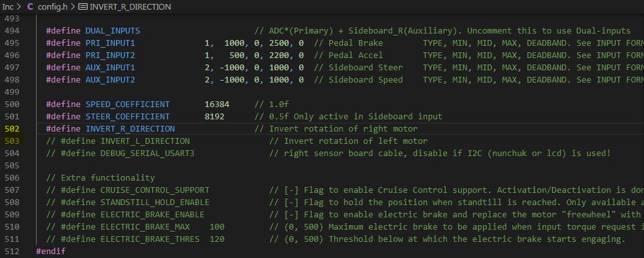Click the chevron after the config.h breadcrumb
This screenshot has height=258, width=644.
(x=72, y=7)
